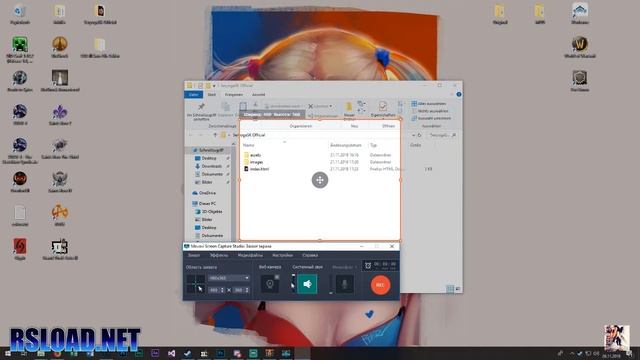This screenshot has width=640, height=360.
Task: Switch to the Freigeben ribbon tab
Action: (x=234, y=95)
